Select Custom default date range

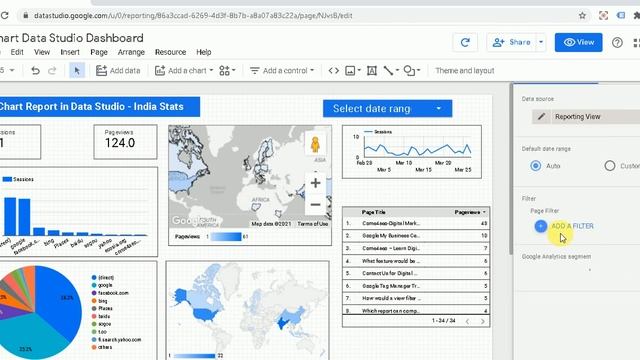tap(610, 166)
